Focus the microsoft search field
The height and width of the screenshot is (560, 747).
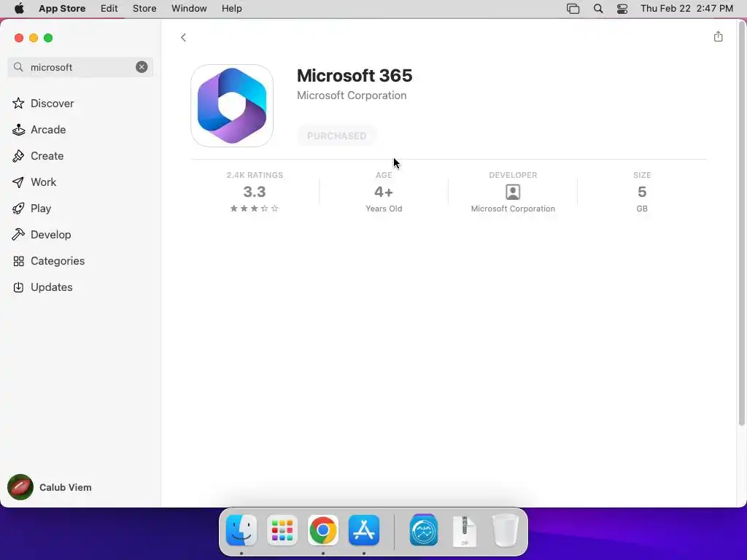(x=80, y=67)
